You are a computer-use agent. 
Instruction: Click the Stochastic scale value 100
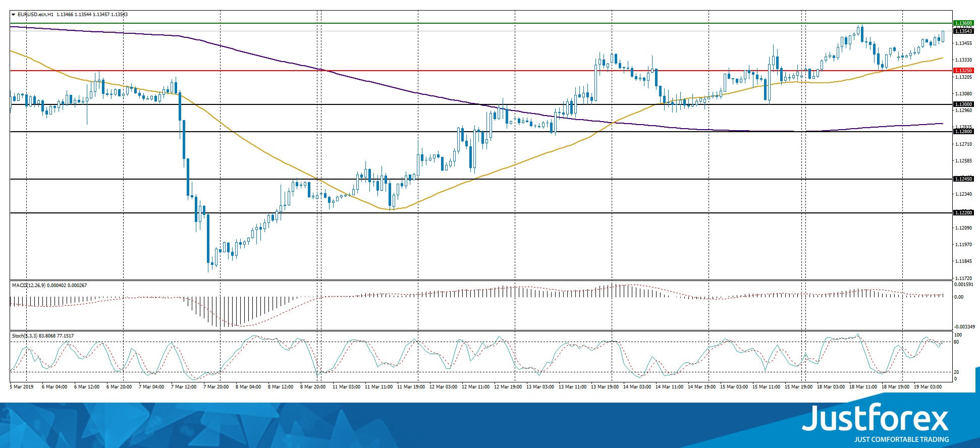coord(958,335)
